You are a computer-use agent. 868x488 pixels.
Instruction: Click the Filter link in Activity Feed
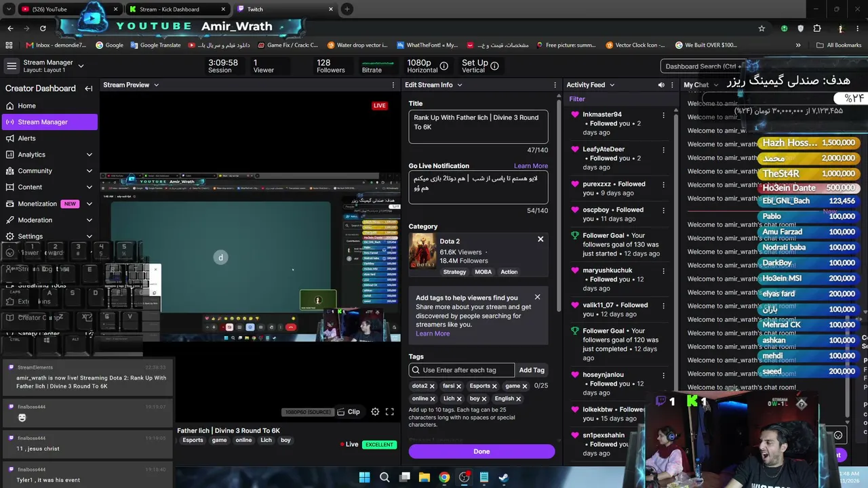pos(577,99)
